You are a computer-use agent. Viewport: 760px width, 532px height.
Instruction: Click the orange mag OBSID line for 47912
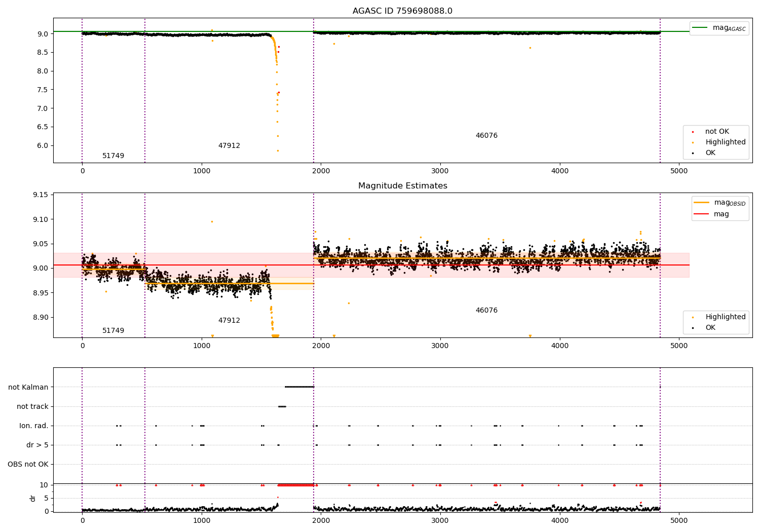[x=229, y=283]
